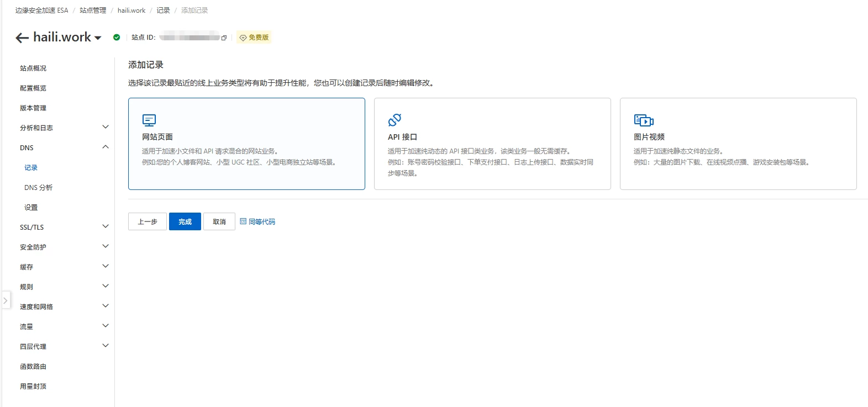Image resolution: width=868 pixels, height=407 pixels.
Task: Expand the collapsed left panel handle
Action: [6, 300]
